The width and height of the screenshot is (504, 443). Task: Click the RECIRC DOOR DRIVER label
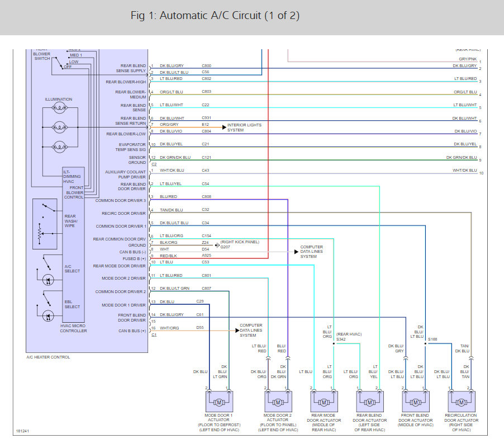click(x=123, y=213)
